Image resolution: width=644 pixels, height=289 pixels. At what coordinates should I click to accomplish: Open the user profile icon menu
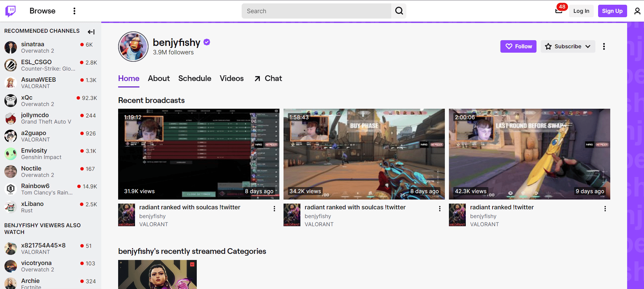(x=637, y=11)
